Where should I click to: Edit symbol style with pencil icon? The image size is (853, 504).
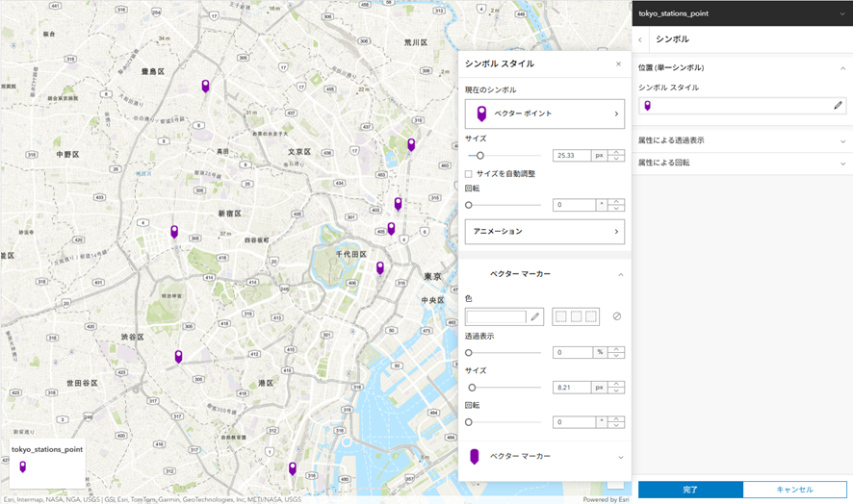(838, 106)
